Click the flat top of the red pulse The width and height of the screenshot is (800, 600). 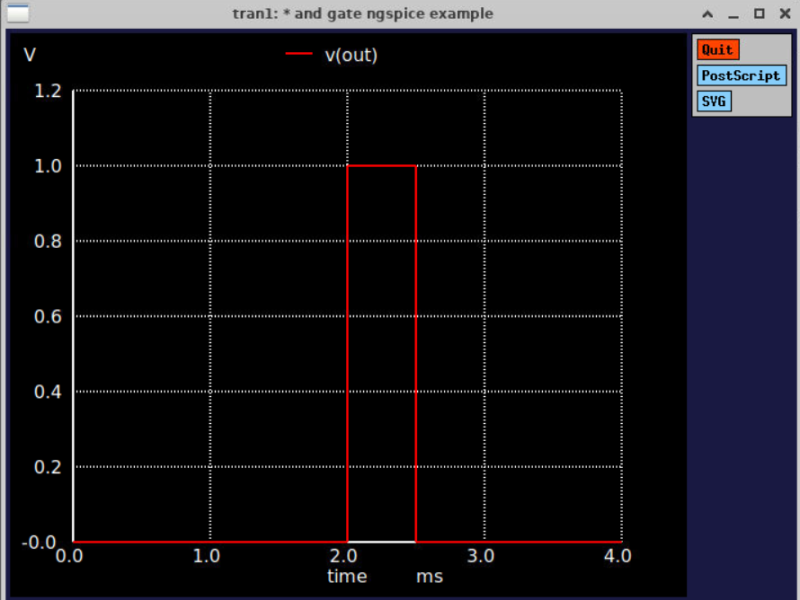(381, 165)
